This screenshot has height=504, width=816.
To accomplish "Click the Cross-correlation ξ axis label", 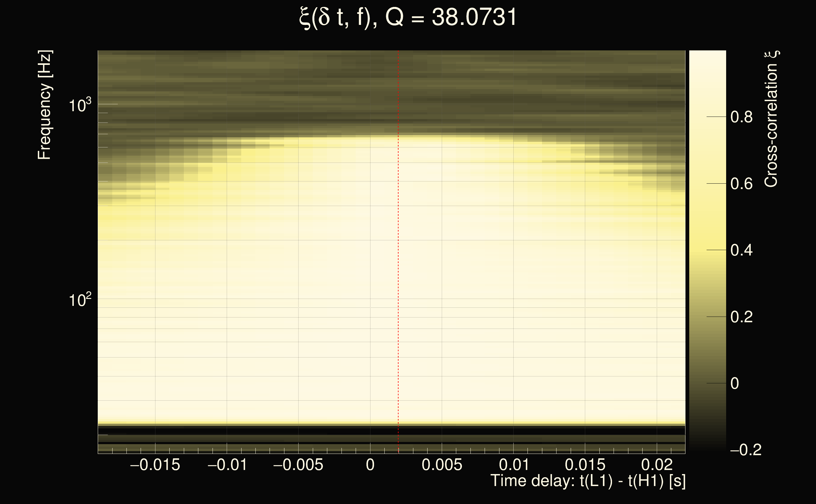I will tap(771, 119).
